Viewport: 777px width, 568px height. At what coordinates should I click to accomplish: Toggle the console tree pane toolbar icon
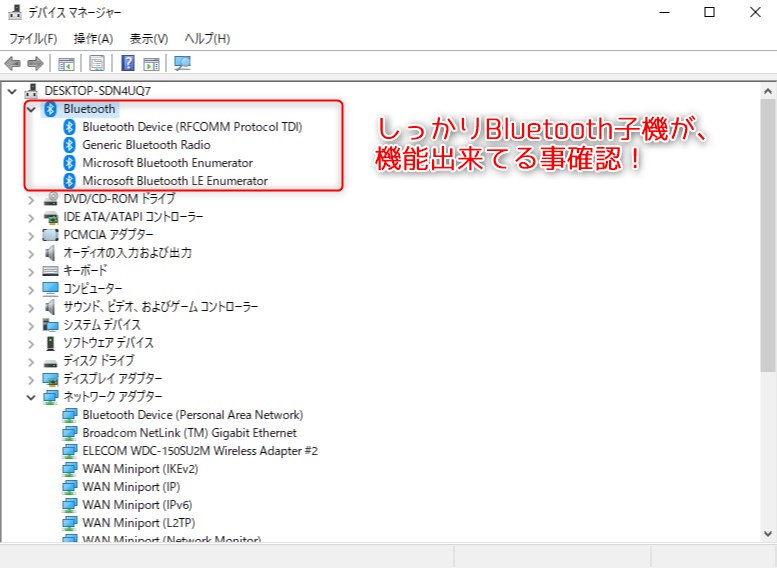pos(66,63)
